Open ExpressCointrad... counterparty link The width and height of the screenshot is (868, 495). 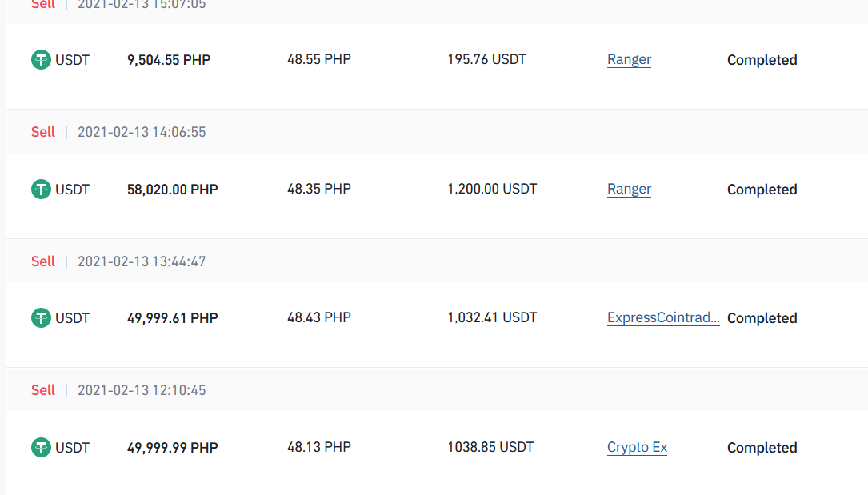(x=663, y=317)
